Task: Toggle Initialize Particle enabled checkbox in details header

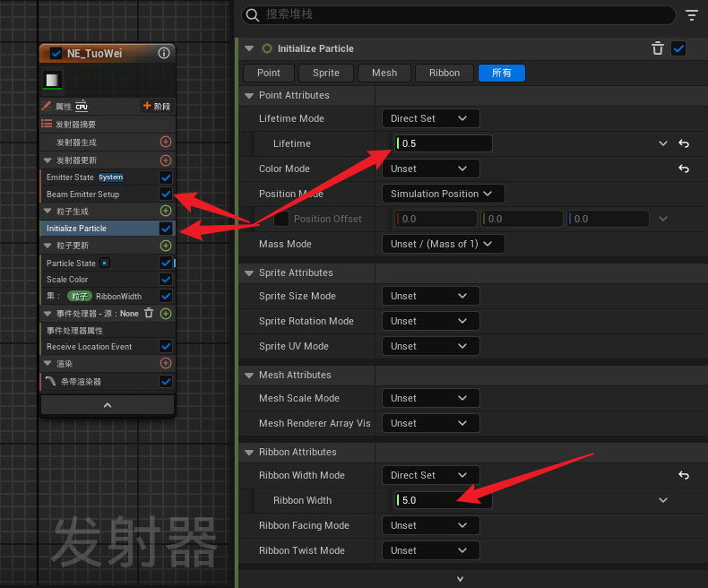Action: coord(678,48)
